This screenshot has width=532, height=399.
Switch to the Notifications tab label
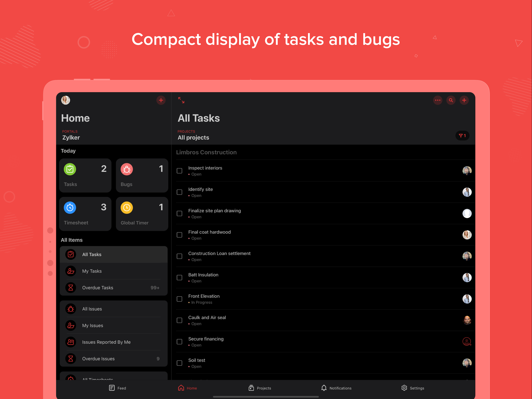coord(340,388)
